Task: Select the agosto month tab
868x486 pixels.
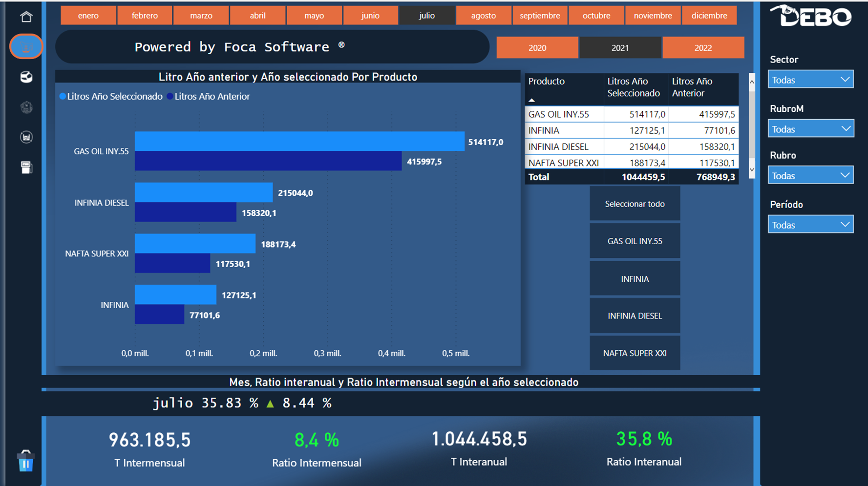Action: (x=483, y=15)
